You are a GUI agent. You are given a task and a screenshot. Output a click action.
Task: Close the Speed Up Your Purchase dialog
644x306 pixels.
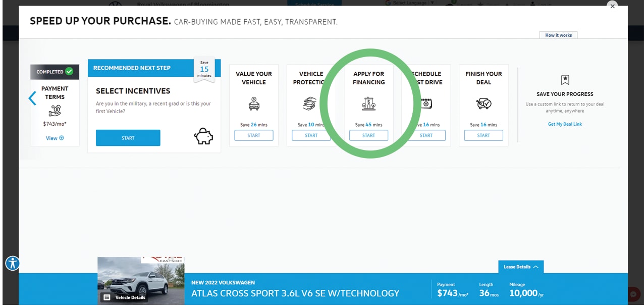point(612,6)
